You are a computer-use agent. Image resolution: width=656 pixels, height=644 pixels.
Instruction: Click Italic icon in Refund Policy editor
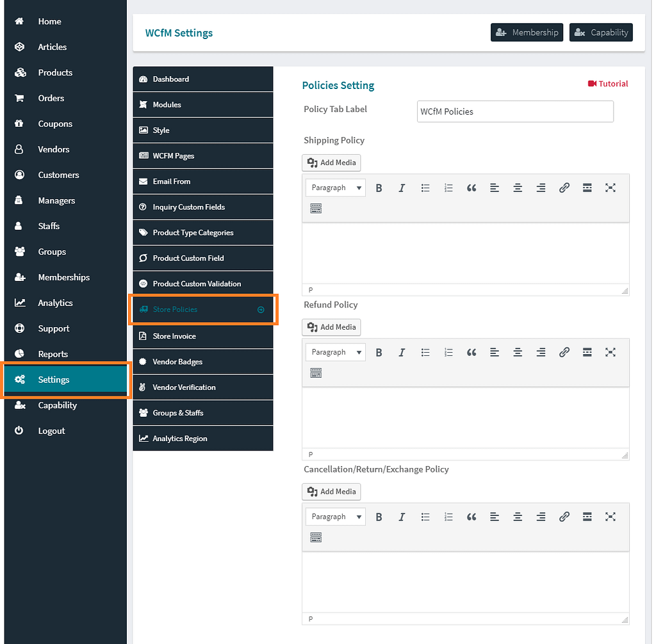tap(402, 352)
